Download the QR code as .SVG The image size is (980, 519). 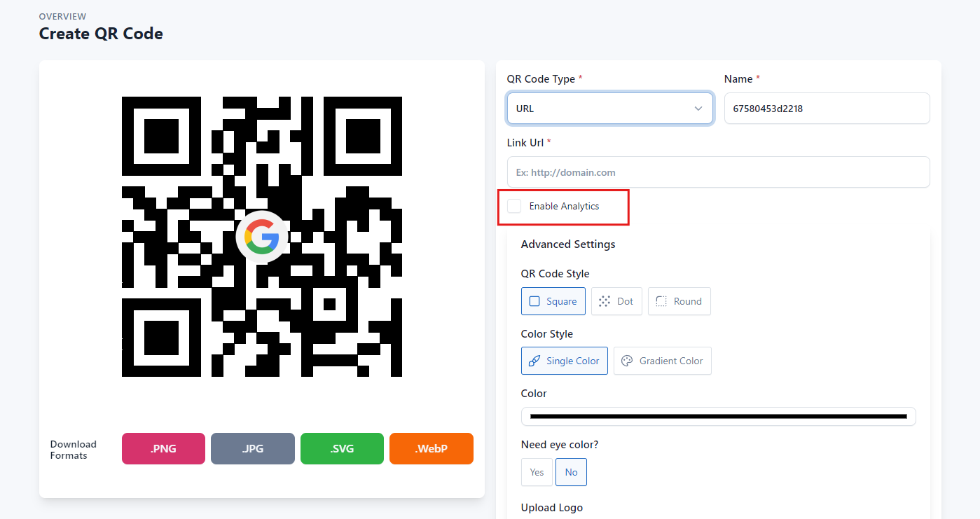(342, 448)
